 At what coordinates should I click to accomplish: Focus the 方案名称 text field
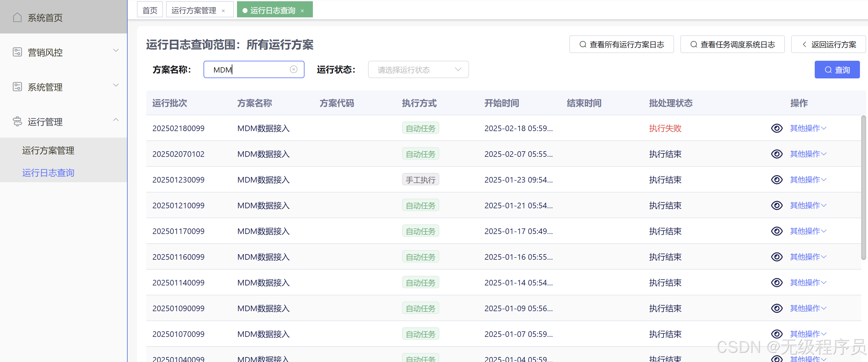[249, 69]
